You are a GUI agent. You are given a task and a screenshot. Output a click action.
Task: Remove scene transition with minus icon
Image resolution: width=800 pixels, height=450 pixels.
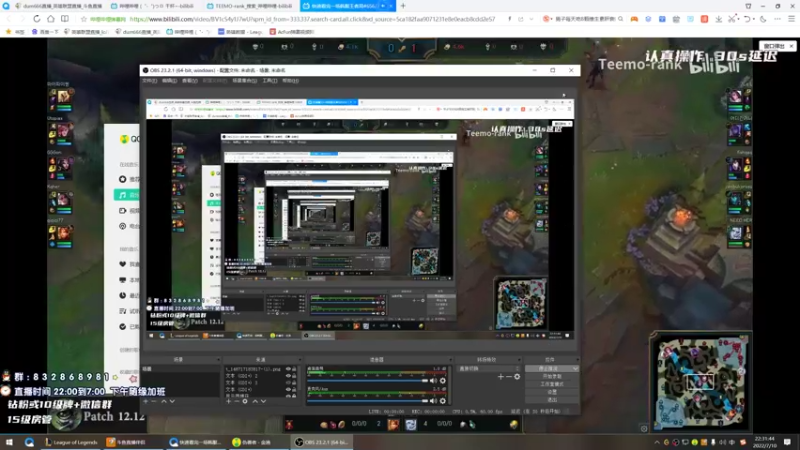509,377
